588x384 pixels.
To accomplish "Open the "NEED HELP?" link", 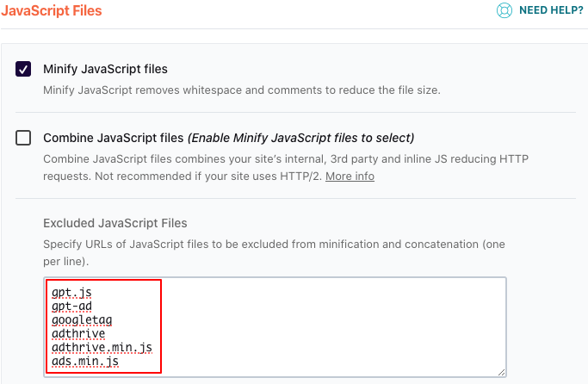I will (x=551, y=10).
